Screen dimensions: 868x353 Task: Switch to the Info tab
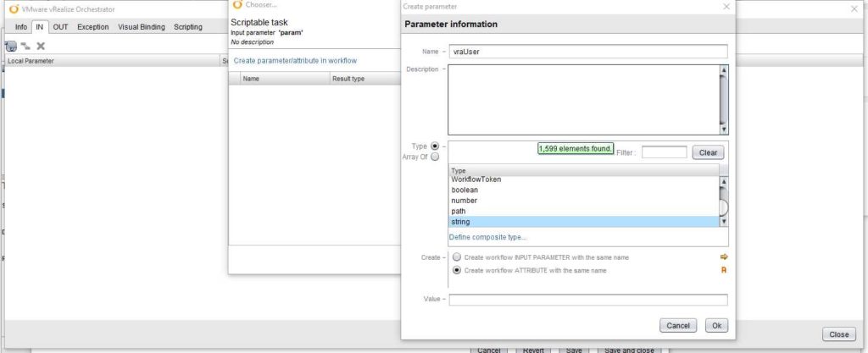tap(21, 26)
